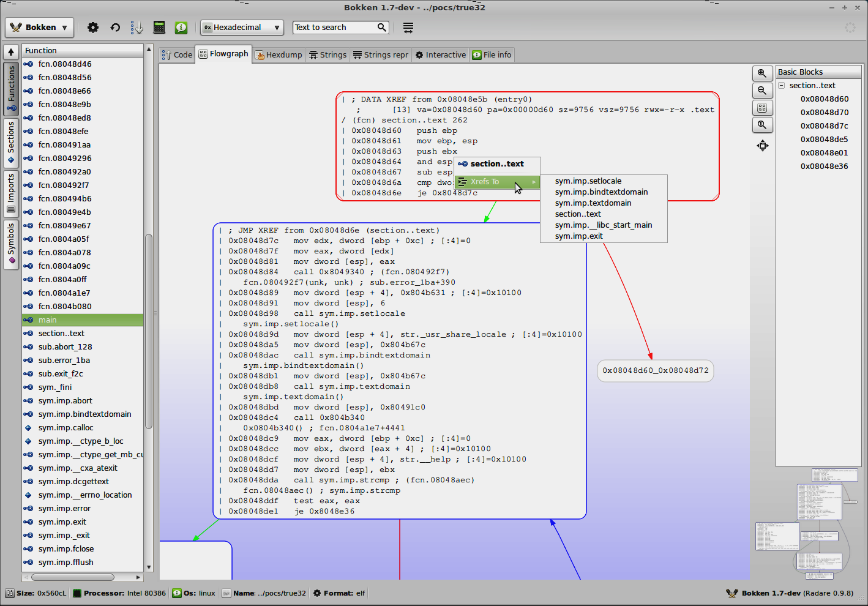The height and width of the screenshot is (606, 868).
Task: Fit the flowgraph to the window
Action: click(762, 108)
